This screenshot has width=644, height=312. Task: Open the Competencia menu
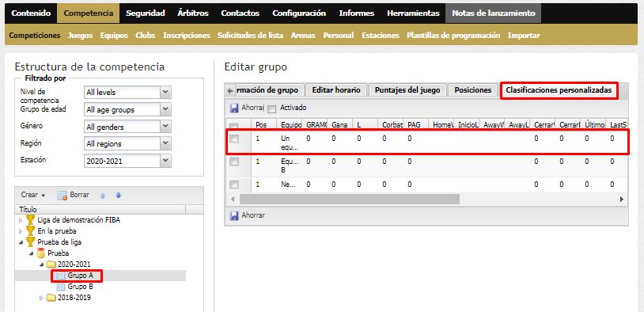pos(89,13)
